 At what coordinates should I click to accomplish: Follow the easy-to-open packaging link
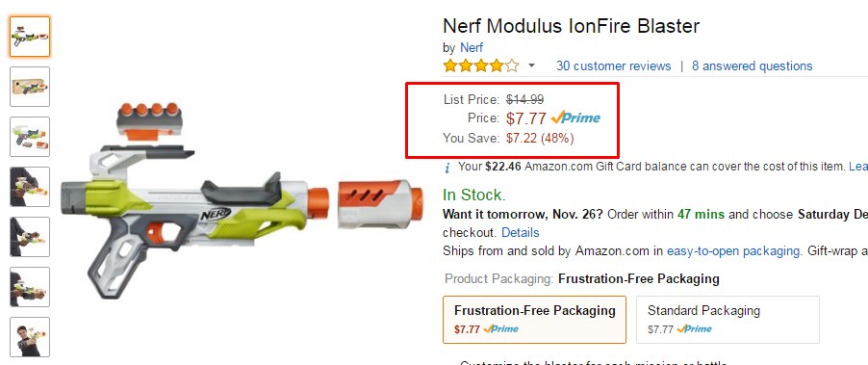tap(733, 251)
